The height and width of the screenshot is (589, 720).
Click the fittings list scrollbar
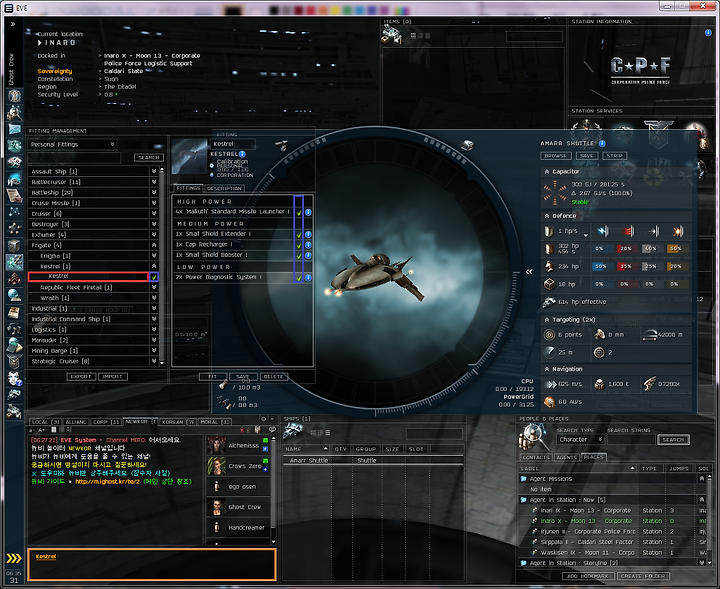click(x=162, y=265)
